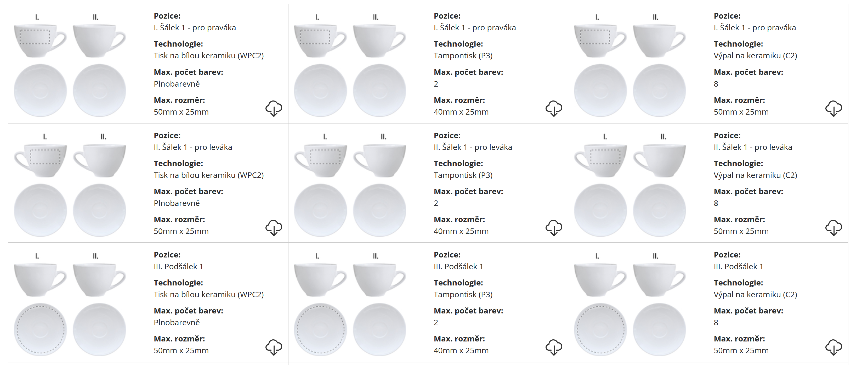
Task: Download right-handed cup Výpal na keramiku template
Action: 834,108
